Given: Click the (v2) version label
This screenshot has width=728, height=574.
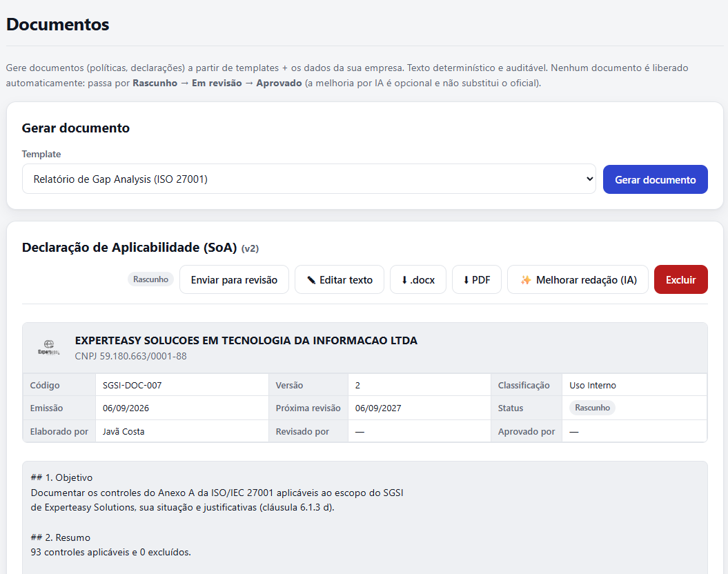Looking at the screenshot, I should 250,249.
